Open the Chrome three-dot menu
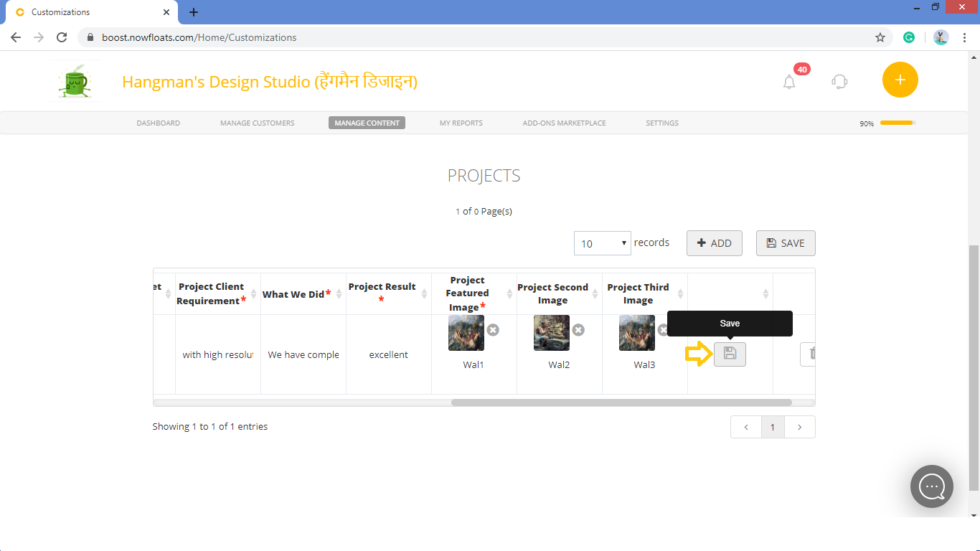 [x=964, y=37]
